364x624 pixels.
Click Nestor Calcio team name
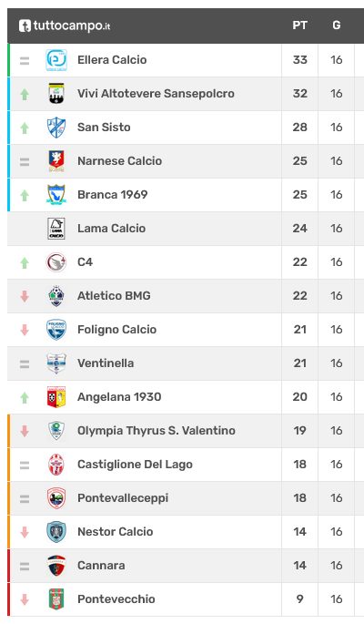(116, 532)
